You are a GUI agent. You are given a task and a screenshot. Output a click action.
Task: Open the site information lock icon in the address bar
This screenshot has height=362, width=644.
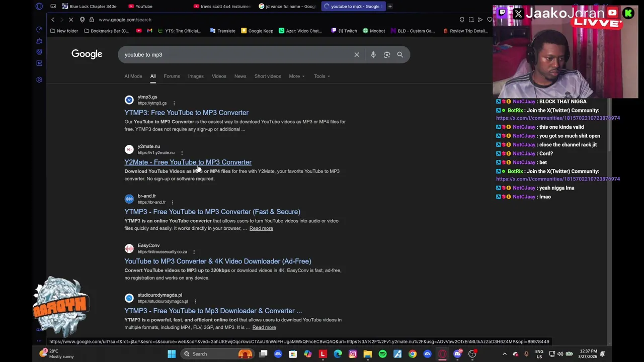pos(92,20)
